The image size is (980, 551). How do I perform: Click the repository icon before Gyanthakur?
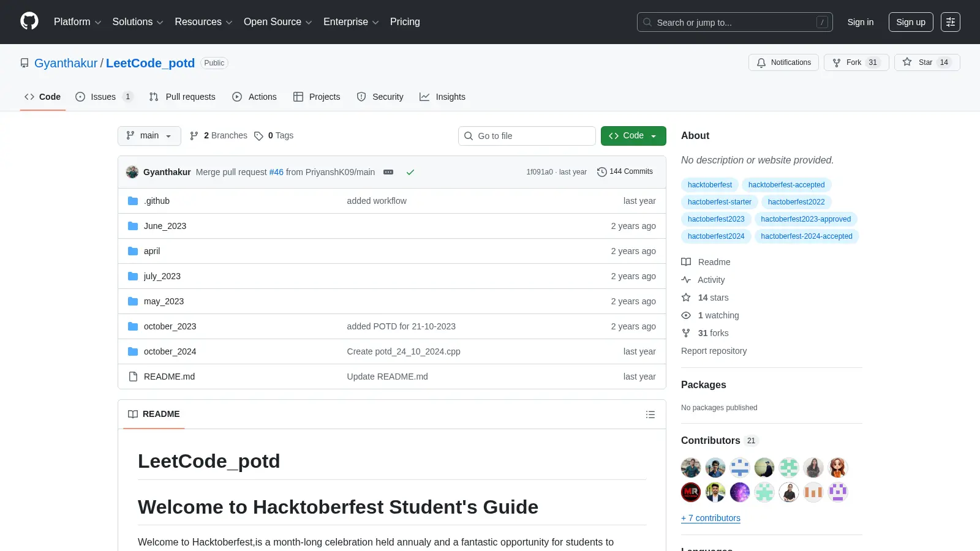(24, 63)
